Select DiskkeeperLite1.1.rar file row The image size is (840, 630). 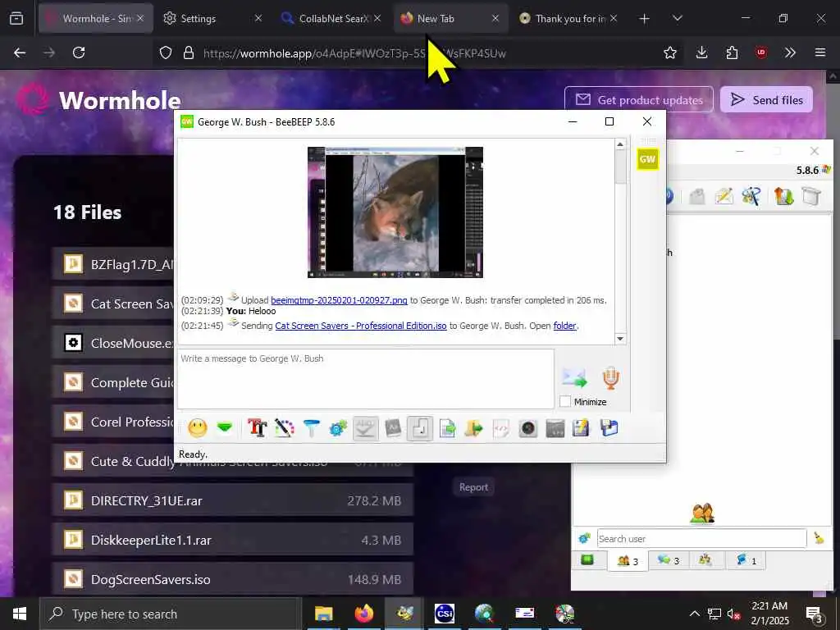click(x=232, y=540)
